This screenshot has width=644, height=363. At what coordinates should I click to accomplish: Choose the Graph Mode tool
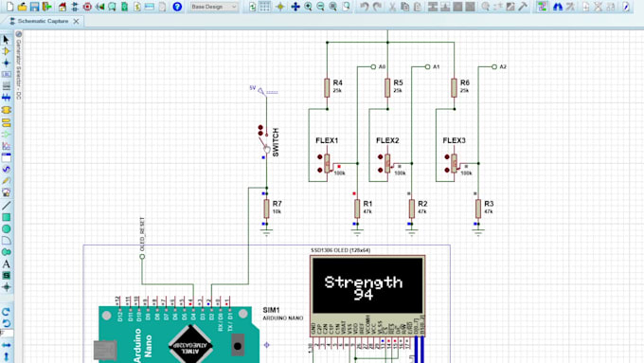(x=7, y=146)
